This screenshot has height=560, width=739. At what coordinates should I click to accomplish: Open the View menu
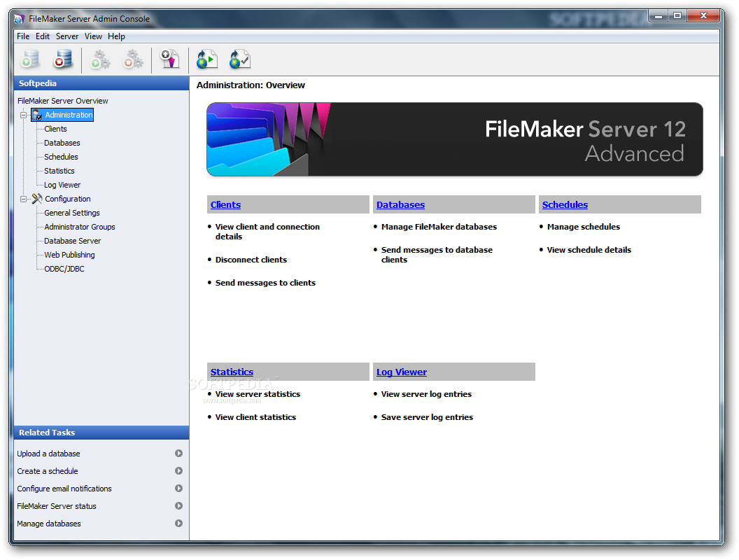pos(93,36)
